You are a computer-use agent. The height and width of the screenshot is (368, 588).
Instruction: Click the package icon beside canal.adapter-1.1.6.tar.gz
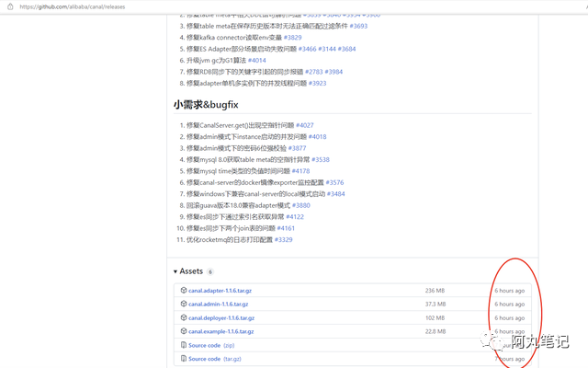(184, 290)
